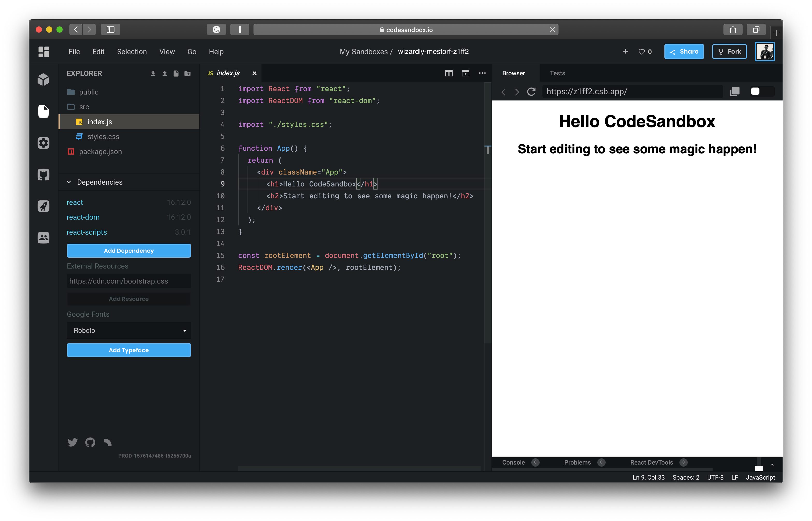Open the Deployment rocket panel

pyautogui.click(x=43, y=206)
